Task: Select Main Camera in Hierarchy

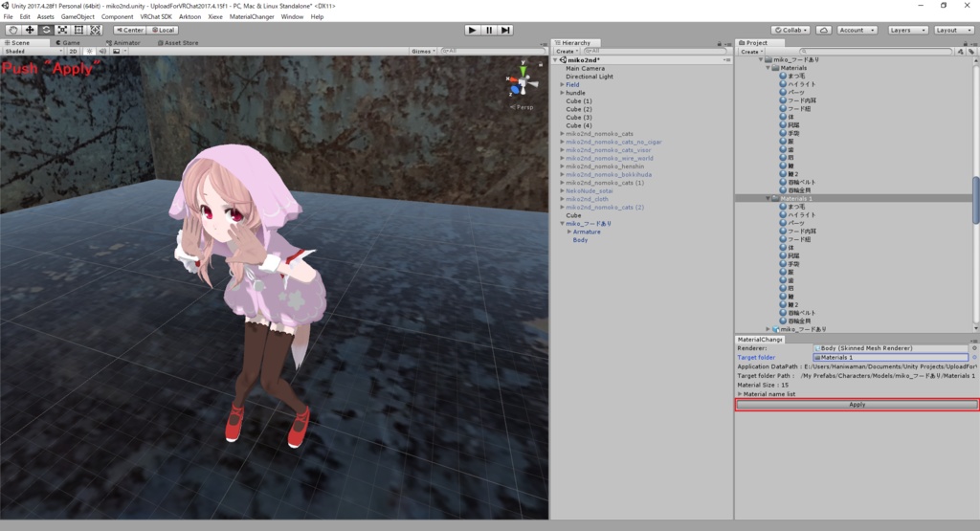Action: tap(585, 68)
